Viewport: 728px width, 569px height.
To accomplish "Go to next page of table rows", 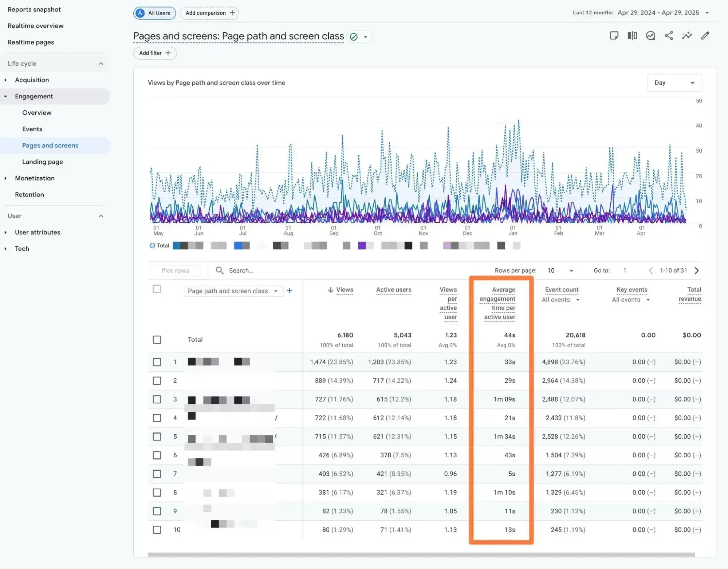I will coord(697,270).
